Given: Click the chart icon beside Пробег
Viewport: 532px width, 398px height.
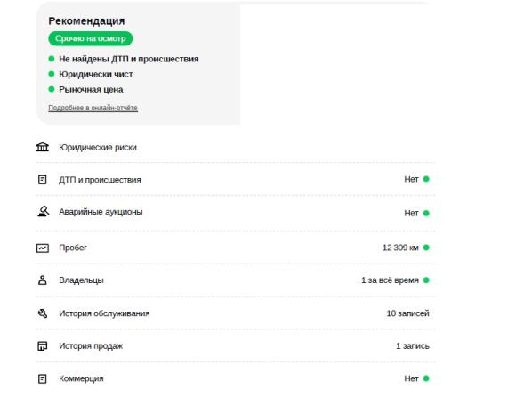Looking at the screenshot, I should 43,248.
